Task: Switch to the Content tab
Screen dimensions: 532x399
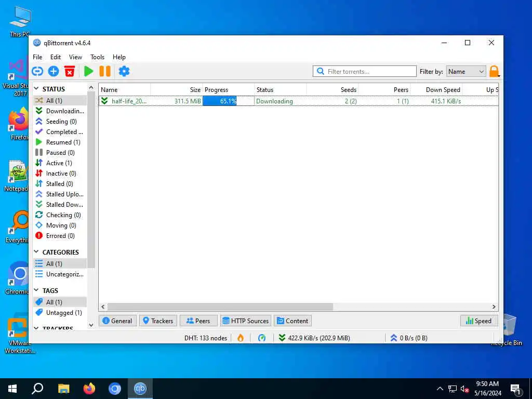Action: (x=293, y=321)
